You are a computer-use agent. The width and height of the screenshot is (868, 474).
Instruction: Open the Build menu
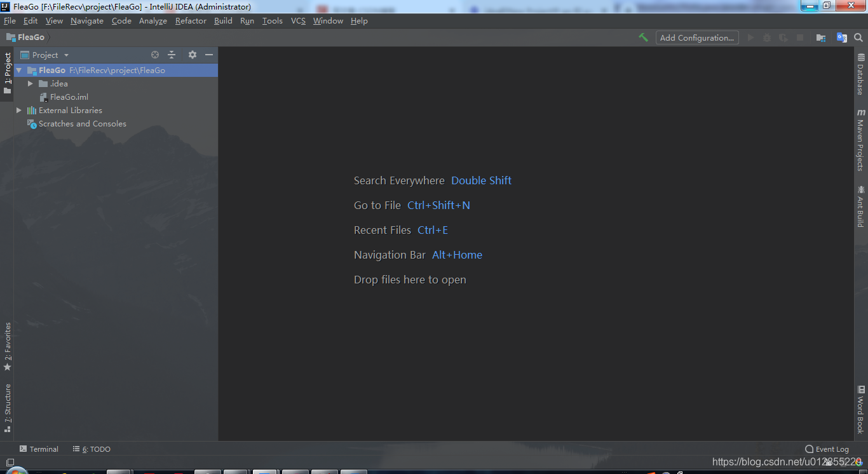click(223, 21)
